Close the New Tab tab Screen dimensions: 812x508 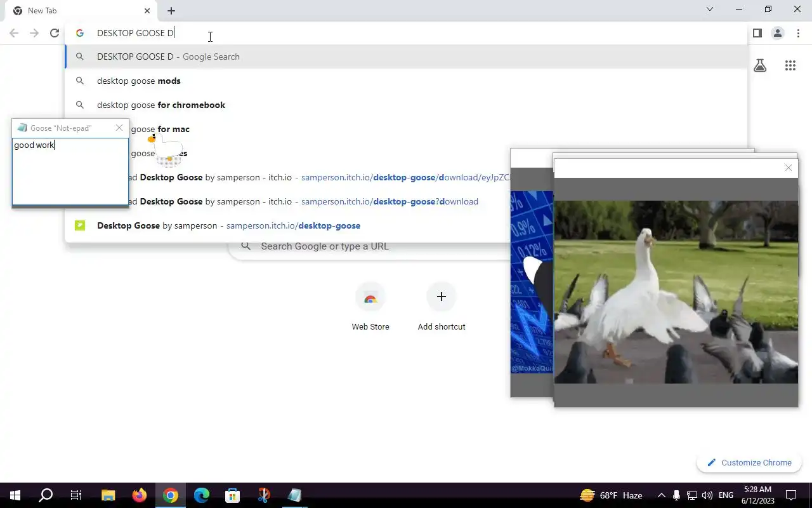(147, 11)
